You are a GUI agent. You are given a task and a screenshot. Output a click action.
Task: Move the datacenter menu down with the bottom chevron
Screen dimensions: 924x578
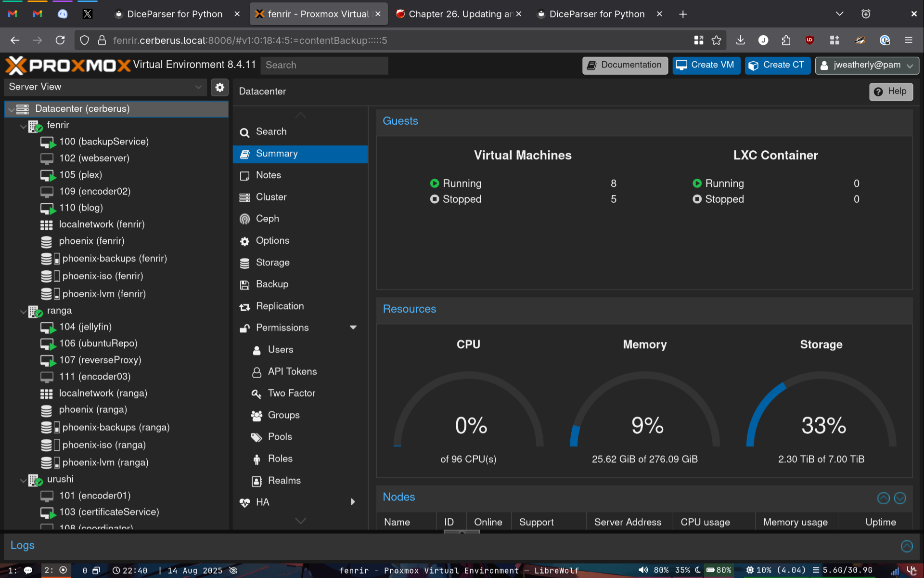300,521
